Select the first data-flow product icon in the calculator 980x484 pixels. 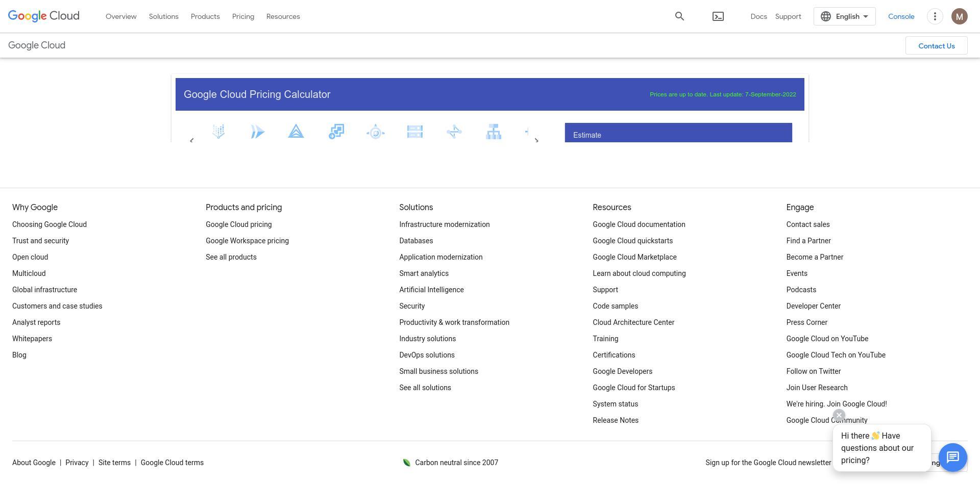(218, 132)
